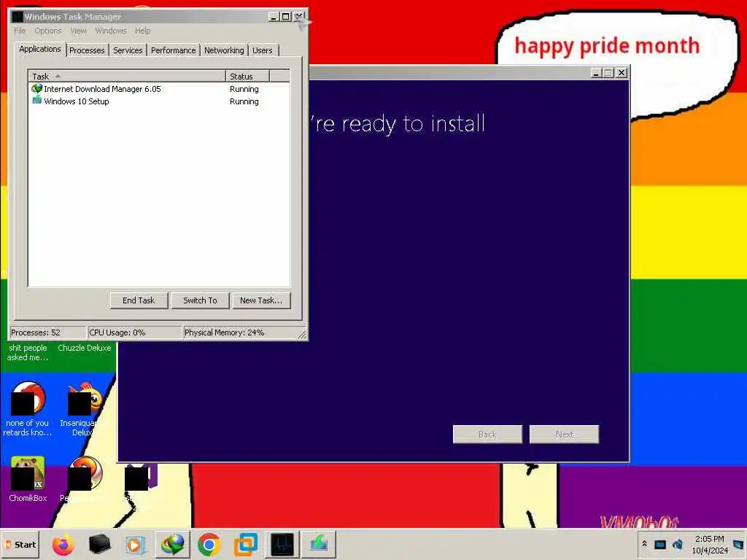Open the Help menu in Task Manager
747x560 pixels.
[x=142, y=31]
